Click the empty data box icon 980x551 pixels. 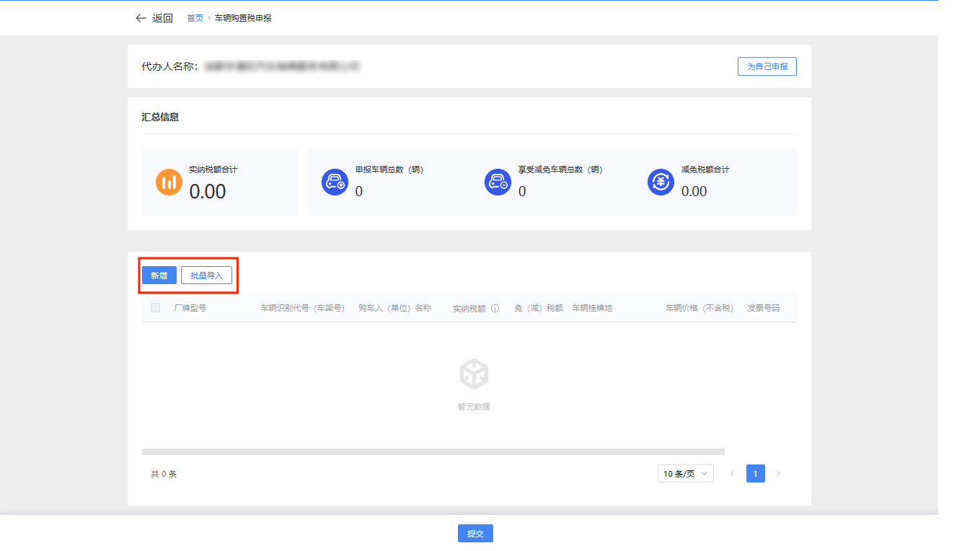point(474,374)
